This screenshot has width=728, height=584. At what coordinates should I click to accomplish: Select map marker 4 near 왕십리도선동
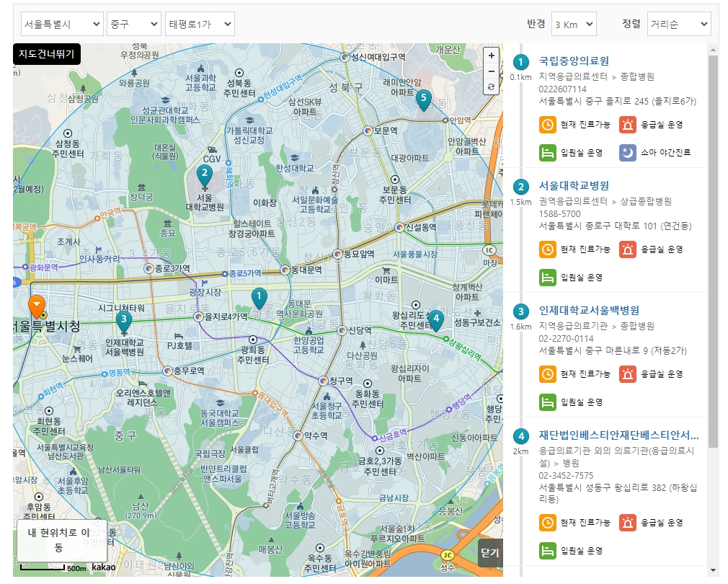pyautogui.click(x=435, y=321)
